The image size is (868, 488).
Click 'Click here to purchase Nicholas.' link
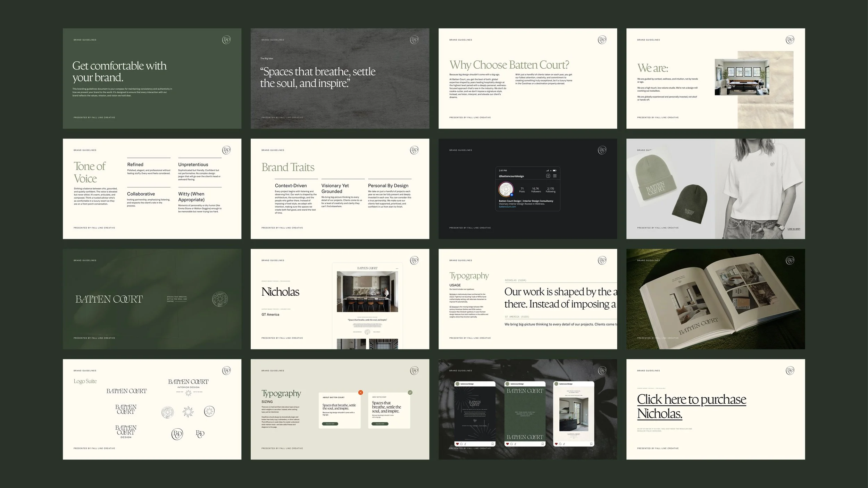[x=691, y=406]
